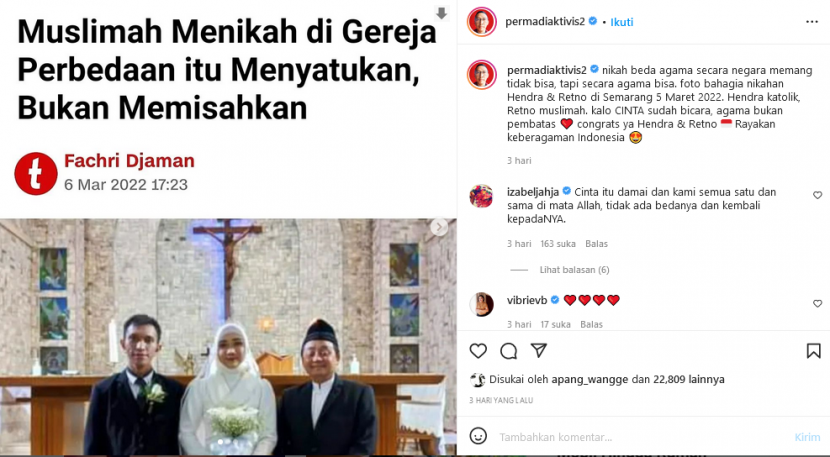Click the Tambahkan komentar input field

640,437
